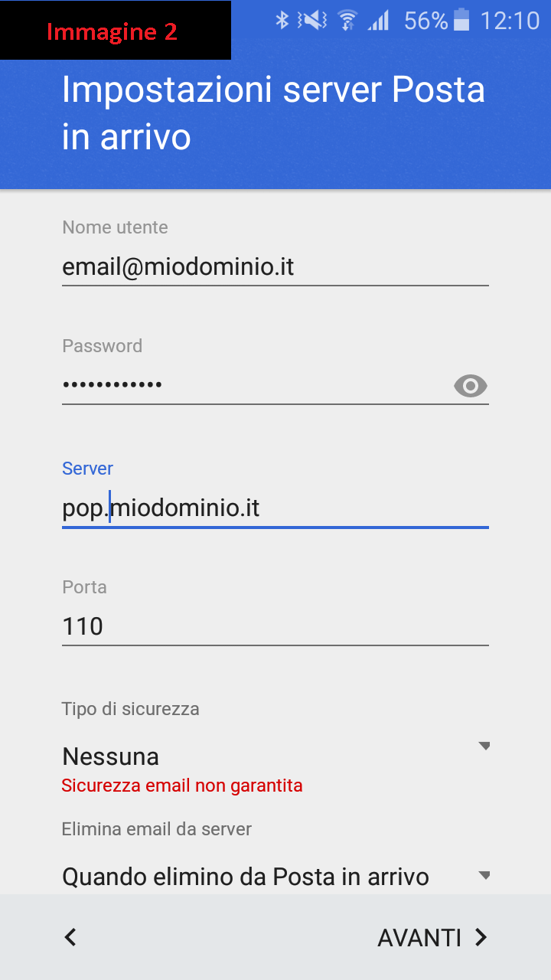Image resolution: width=551 pixels, height=980 pixels.
Task: Edit the Nome utente field
Action: (x=274, y=267)
